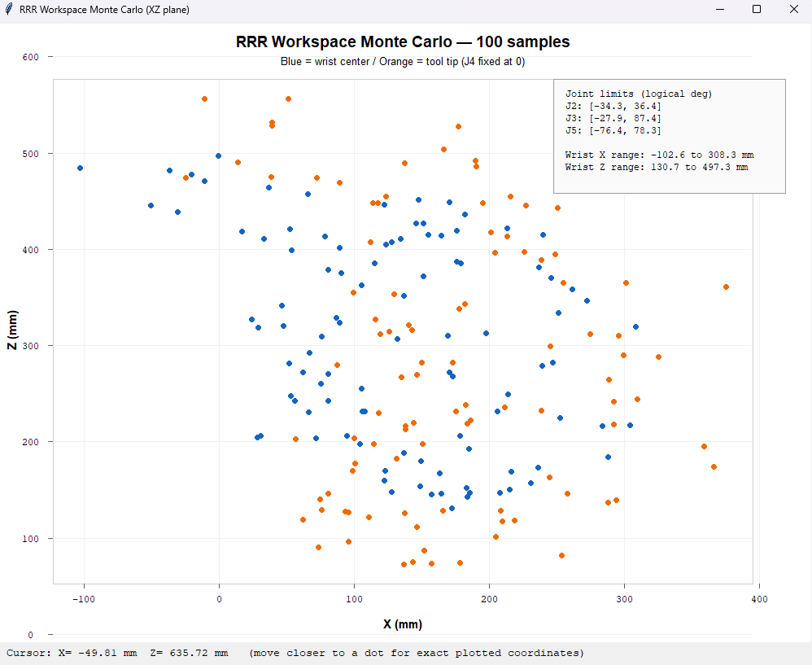Click the feather application icon in title bar
This screenshot has height=665, width=812.
click(11, 9)
